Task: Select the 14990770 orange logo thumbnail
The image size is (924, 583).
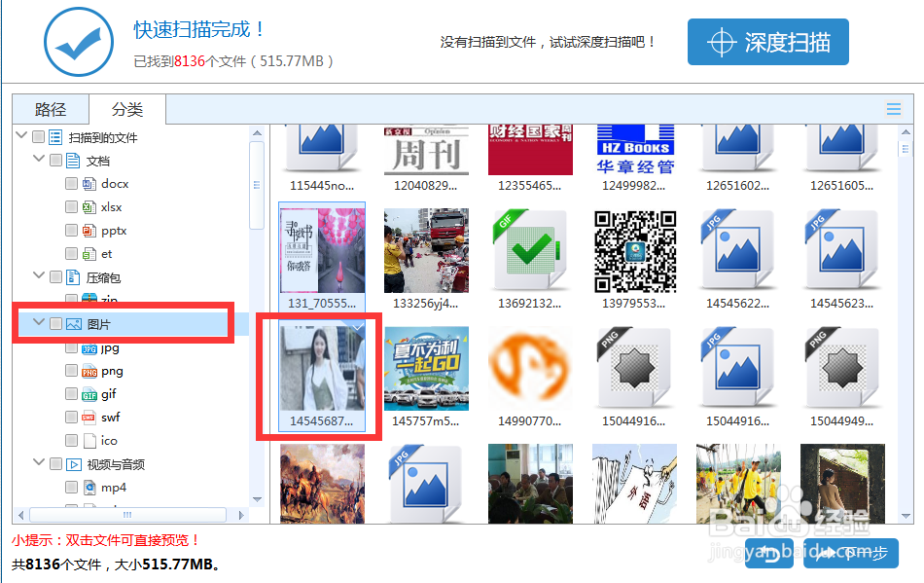Action: (529, 369)
